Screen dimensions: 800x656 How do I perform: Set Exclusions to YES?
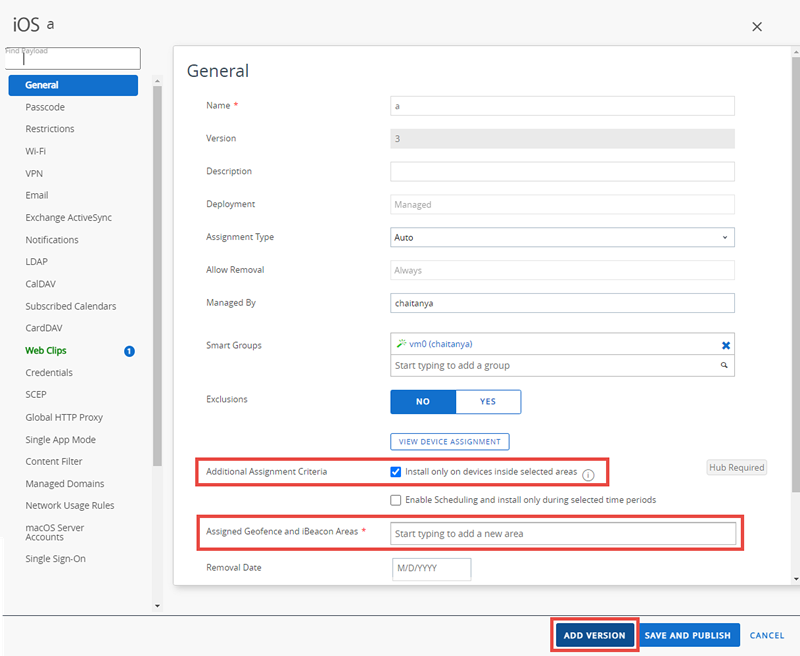coord(488,401)
